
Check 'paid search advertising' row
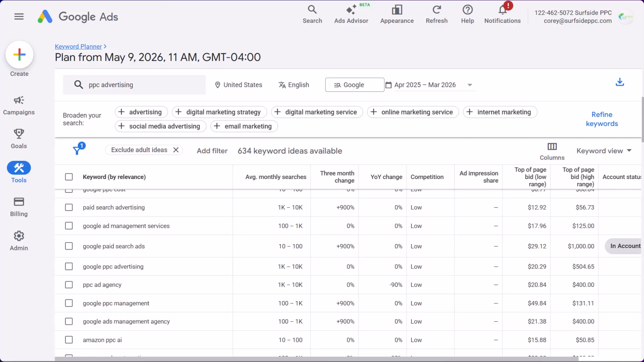pos(69,207)
